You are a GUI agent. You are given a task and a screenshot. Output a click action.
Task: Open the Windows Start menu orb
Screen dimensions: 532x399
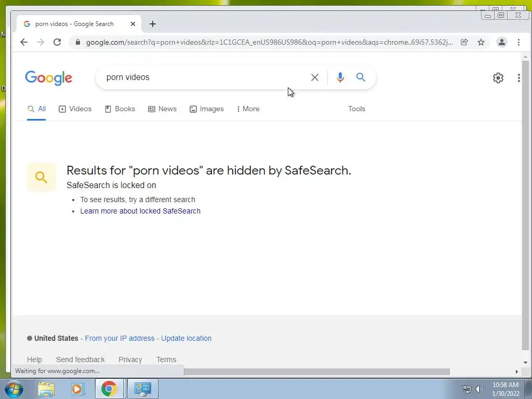(14, 389)
